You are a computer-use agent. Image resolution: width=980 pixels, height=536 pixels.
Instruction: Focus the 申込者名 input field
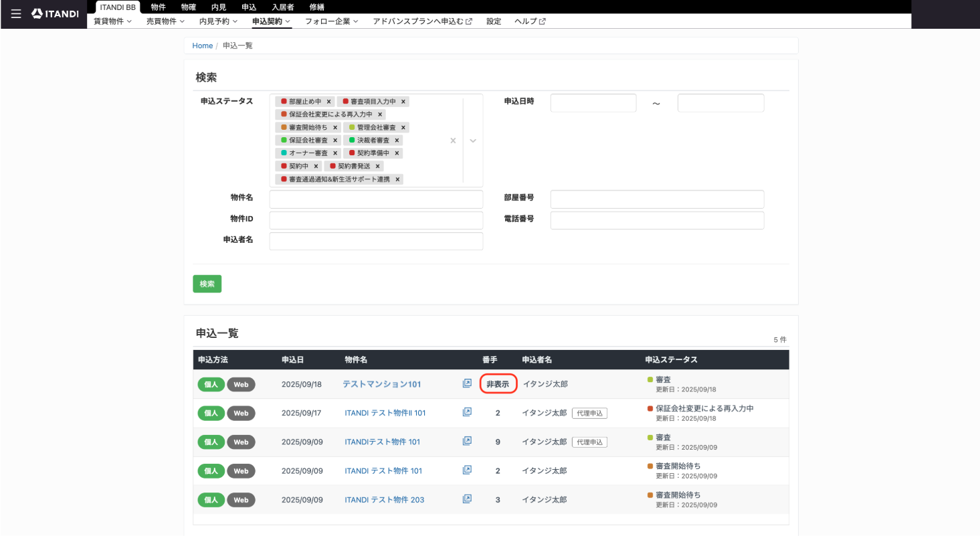(x=376, y=242)
